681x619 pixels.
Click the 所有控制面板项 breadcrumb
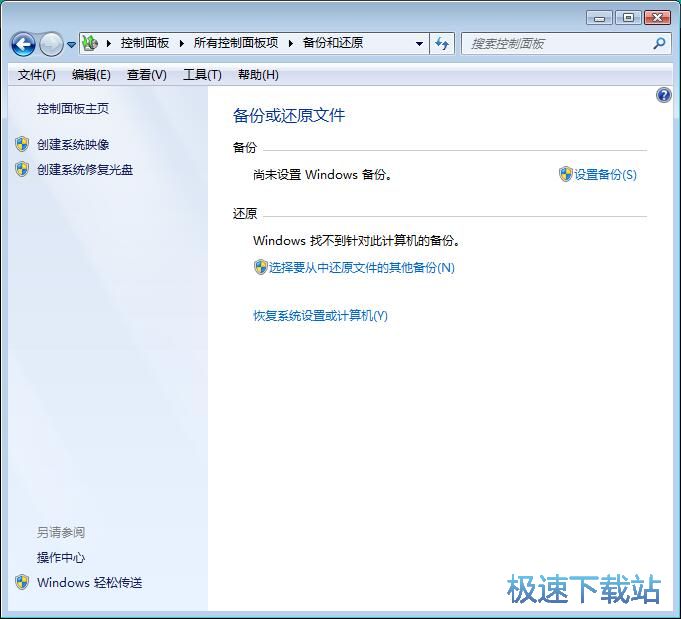(x=236, y=43)
